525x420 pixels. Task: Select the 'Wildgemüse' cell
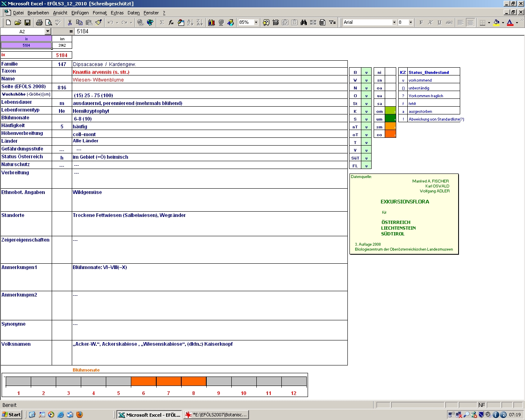[210, 200]
